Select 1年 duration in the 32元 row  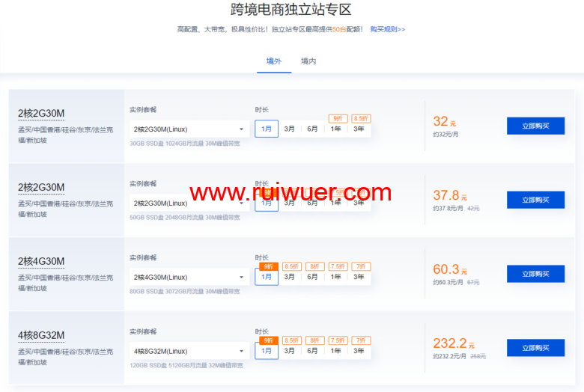coord(336,129)
